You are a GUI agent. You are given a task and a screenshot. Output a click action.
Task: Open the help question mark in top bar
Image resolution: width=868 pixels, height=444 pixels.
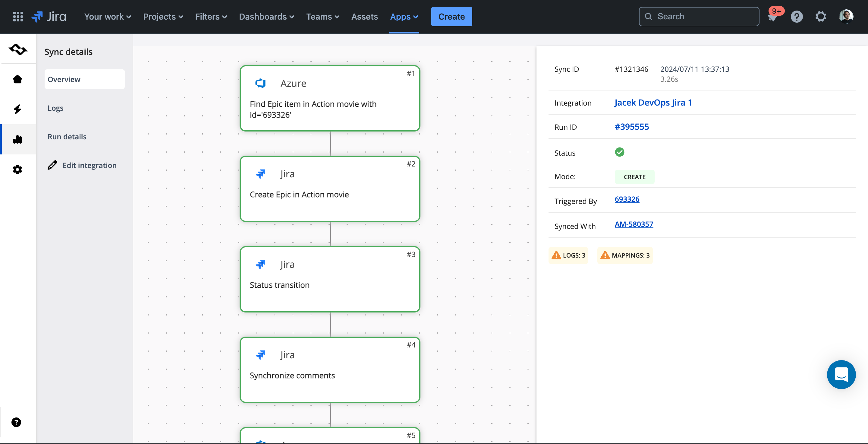click(x=797, y=17)
